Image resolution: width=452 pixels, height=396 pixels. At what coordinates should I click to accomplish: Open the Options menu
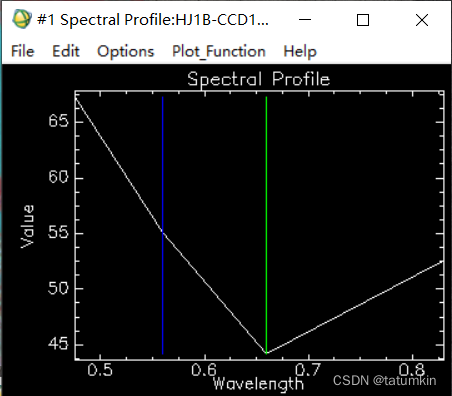click(126, 51)
